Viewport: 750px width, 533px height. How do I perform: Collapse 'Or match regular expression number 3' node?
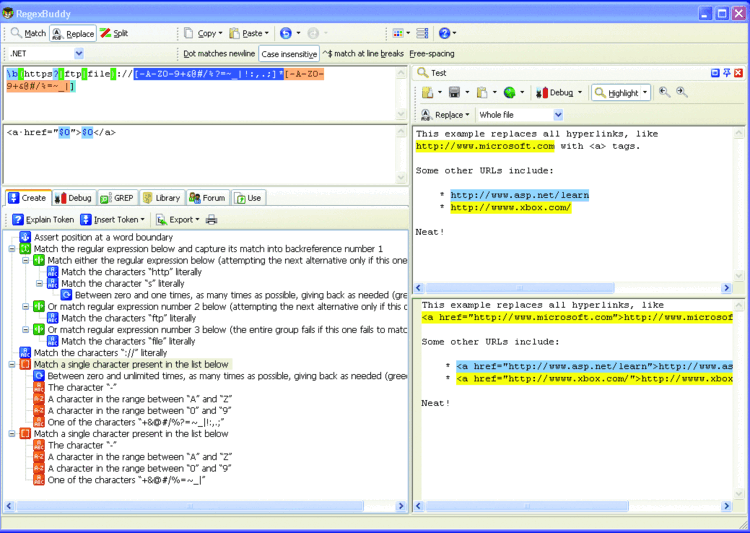26,330
